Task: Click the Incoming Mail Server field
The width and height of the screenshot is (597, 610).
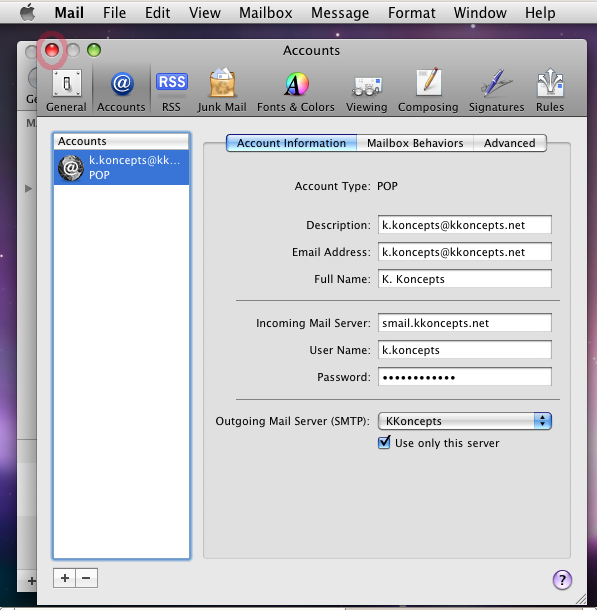Action: pyautogui.click(x=465, y=323)
